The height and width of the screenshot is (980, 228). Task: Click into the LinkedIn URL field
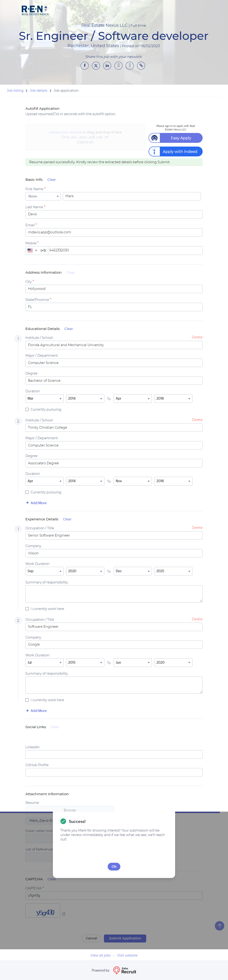coord(114,754)
